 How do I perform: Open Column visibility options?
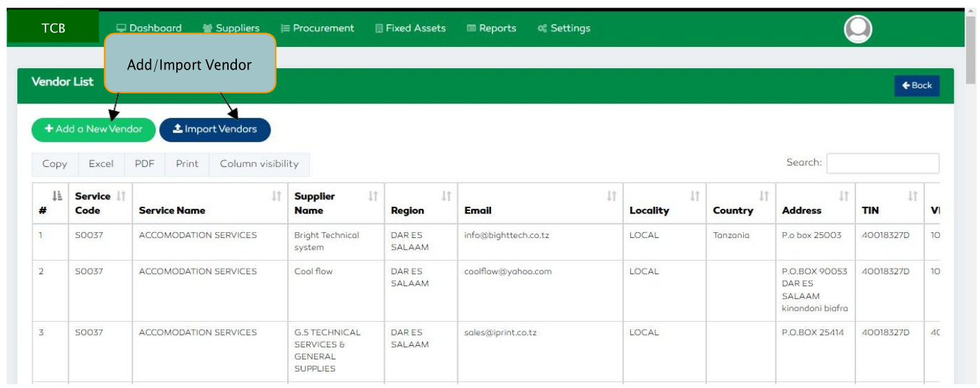(x=259, y=164)
